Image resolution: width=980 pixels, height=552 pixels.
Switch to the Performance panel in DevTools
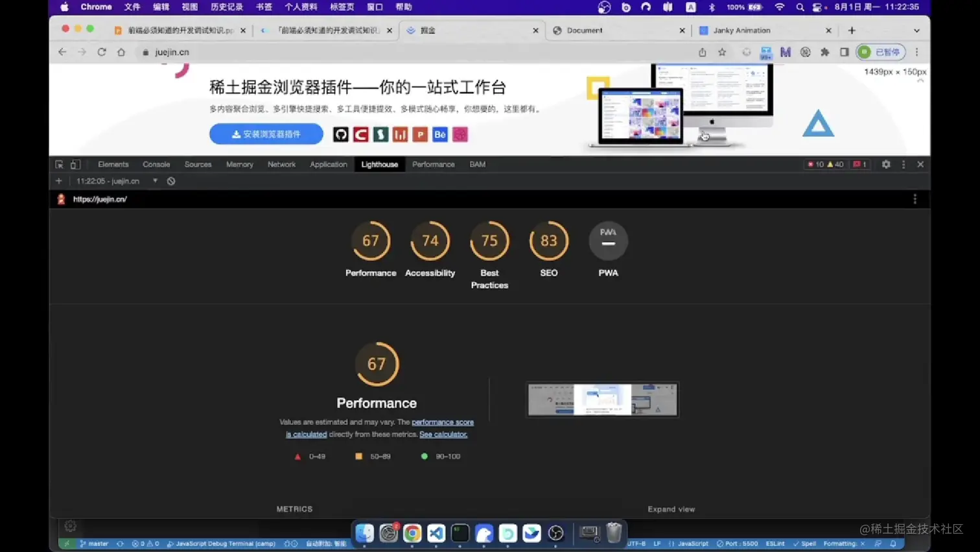pos(433,165)
